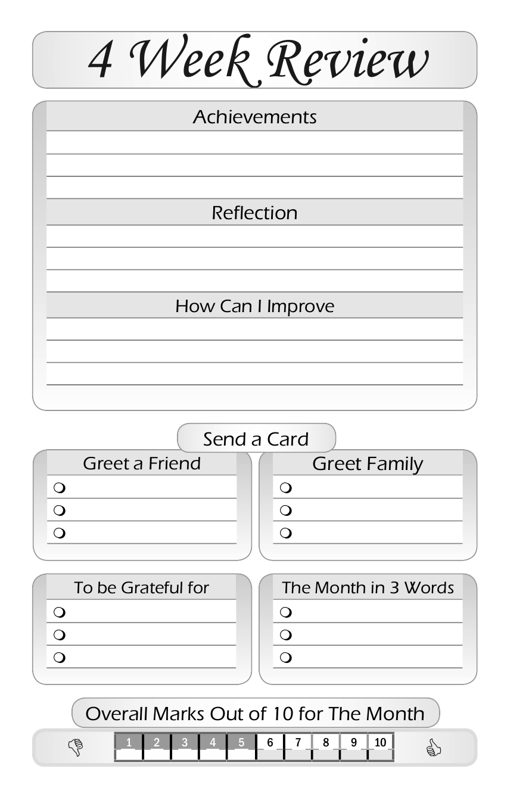This screenshot has height=800, width=532.
Task: Choose rating 10 on the marks scale
Action: [x=380, y=743]
